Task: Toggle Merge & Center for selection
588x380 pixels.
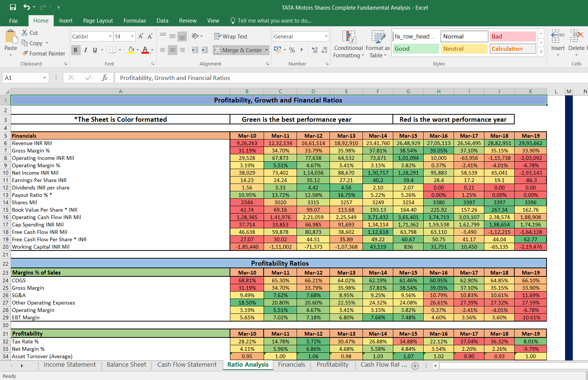Action: (x=238, y=50)
